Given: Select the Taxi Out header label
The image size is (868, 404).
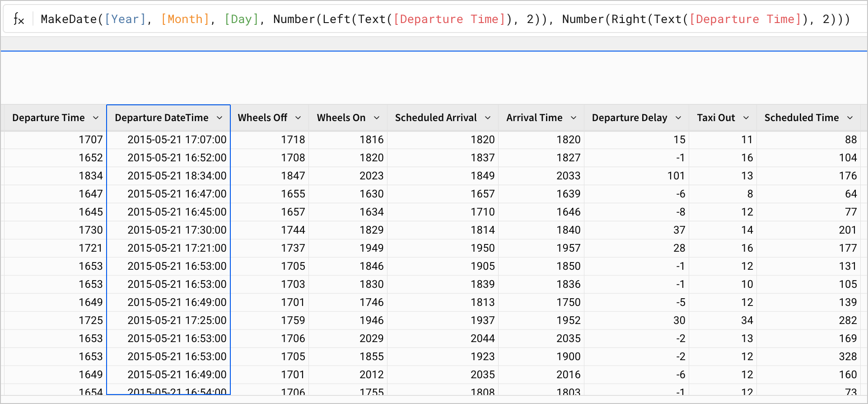Looking at the screenshot, I should point(716,118).
